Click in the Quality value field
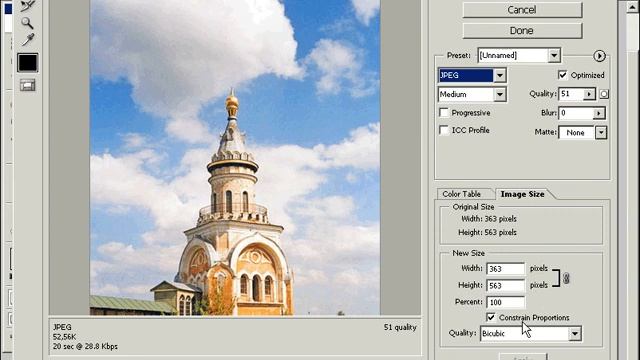The image size is (640, 360). pos(572,94)
